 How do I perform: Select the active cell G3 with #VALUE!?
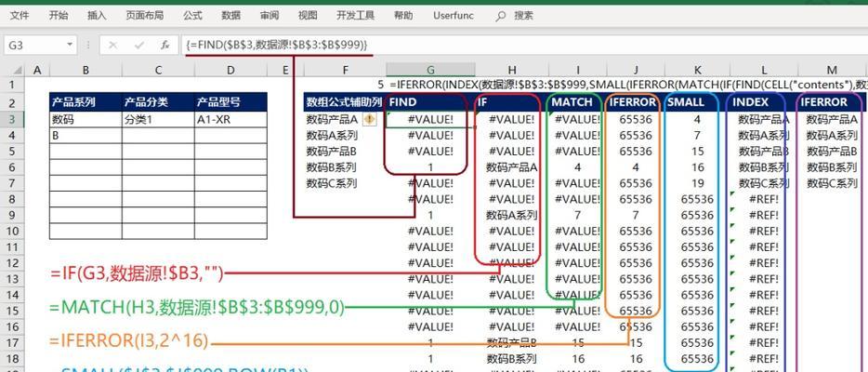430,120
